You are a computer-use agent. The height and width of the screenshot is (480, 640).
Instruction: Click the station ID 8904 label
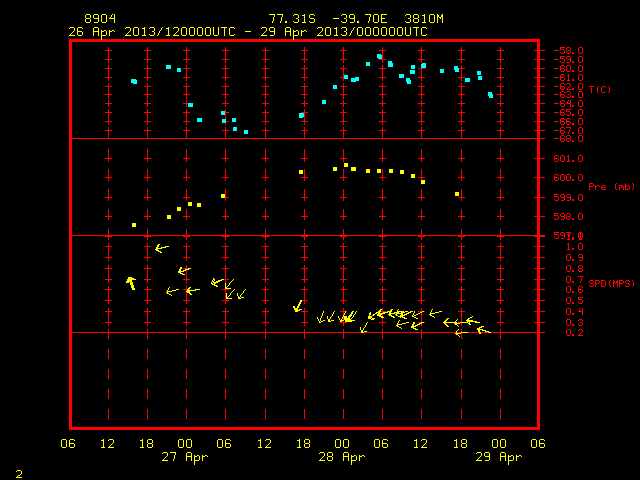100,19
